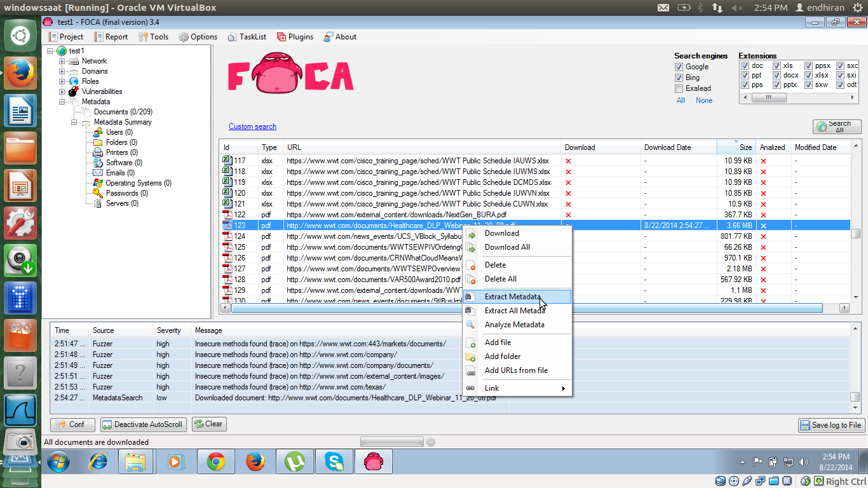Collapse the test1 root node
Image resolution: width=868 pixels, height=488 pixels.
pyautogui.click(x=50, y=51)
